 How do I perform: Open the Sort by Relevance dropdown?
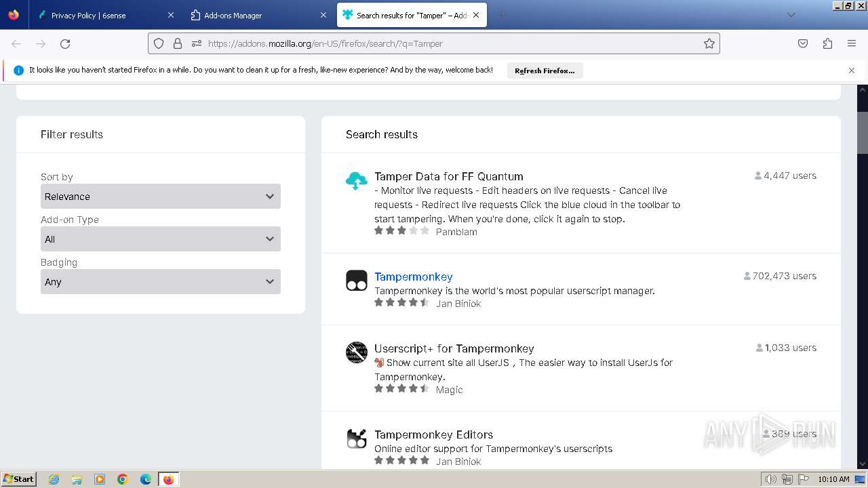point(161,197)
